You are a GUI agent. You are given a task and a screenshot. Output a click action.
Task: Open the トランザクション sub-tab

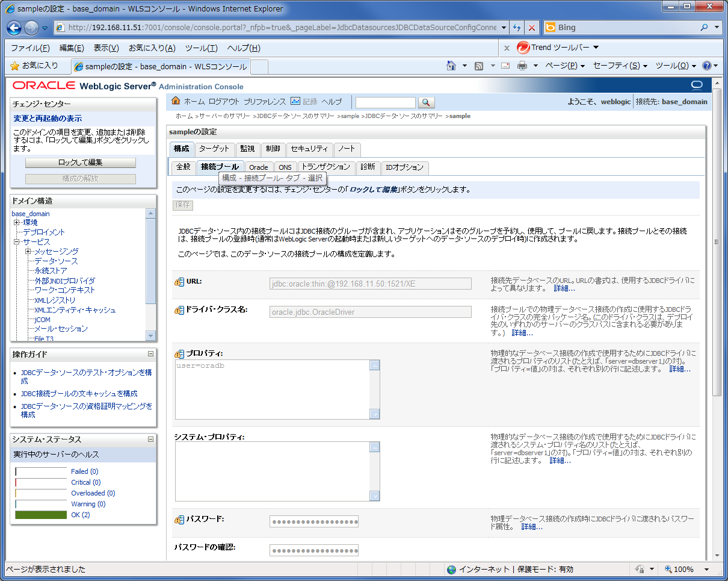click(x=325, y=167)
